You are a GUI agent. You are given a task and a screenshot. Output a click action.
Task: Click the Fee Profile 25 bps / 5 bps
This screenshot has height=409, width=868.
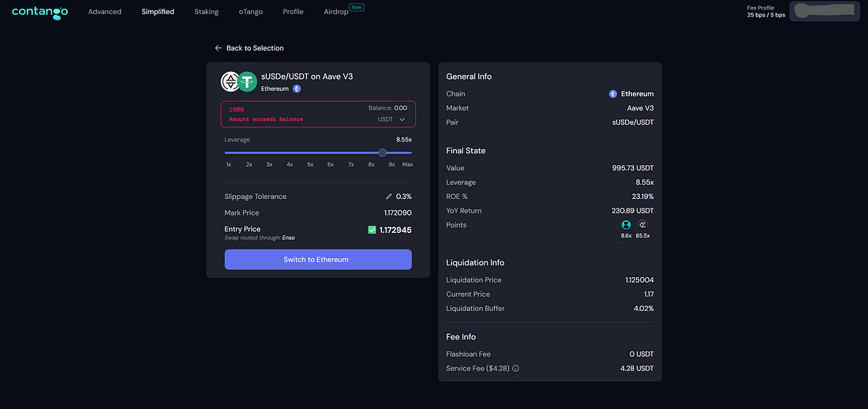click(766, 12)
